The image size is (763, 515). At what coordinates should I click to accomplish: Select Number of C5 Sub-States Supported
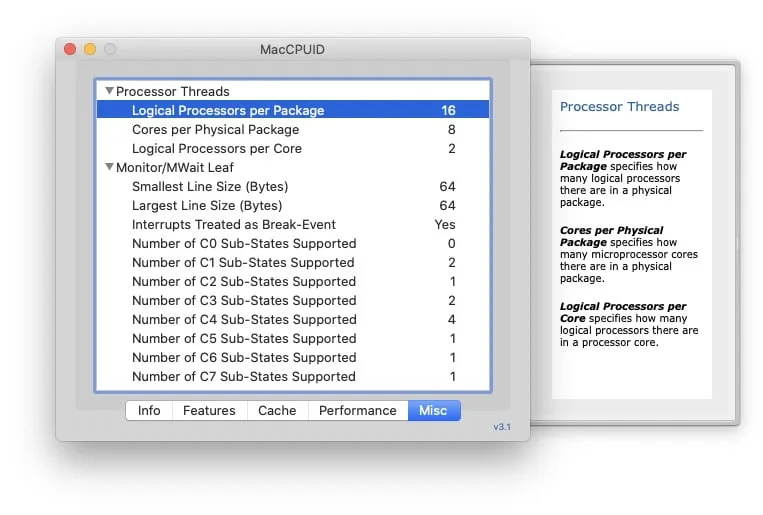(x=293, y=338)
